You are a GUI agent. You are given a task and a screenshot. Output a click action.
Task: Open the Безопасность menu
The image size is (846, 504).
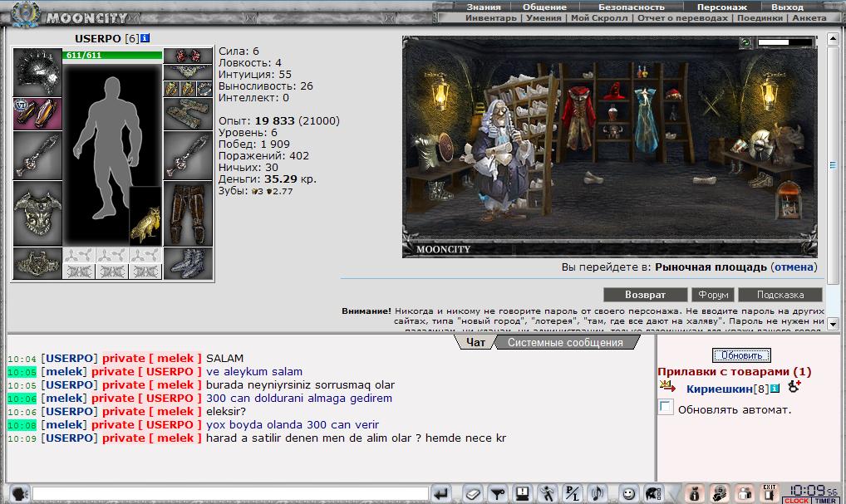coord(632,7)
